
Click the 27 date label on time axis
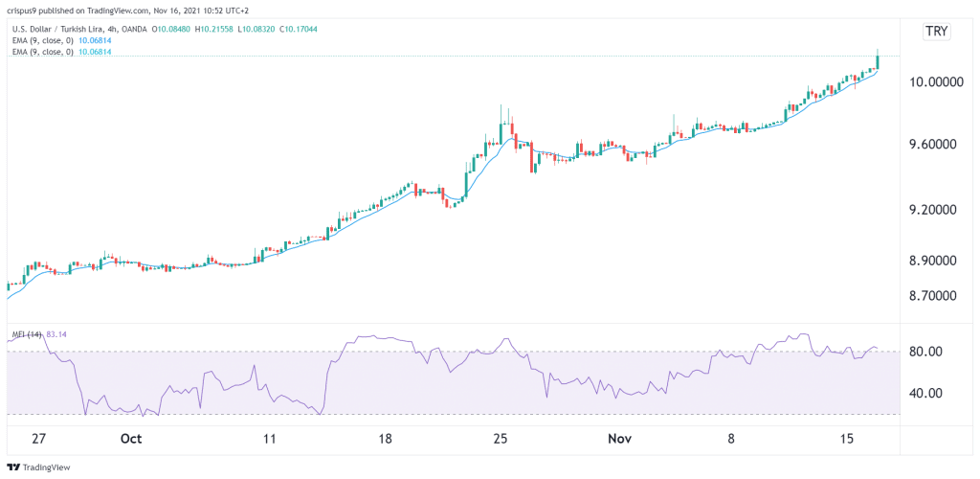pos(38,439)
